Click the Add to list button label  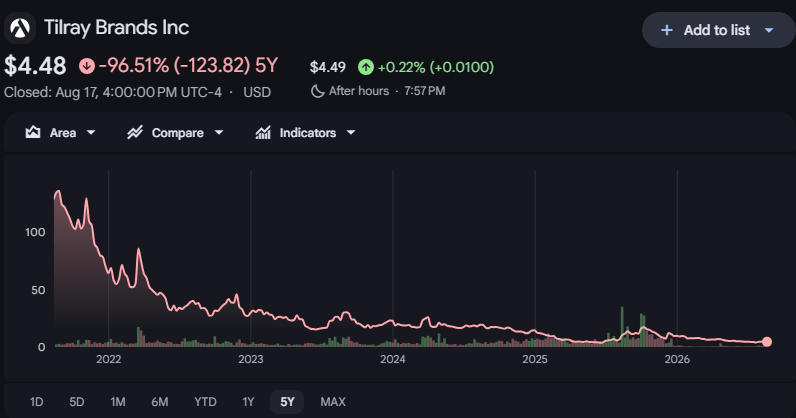(716, 30)
